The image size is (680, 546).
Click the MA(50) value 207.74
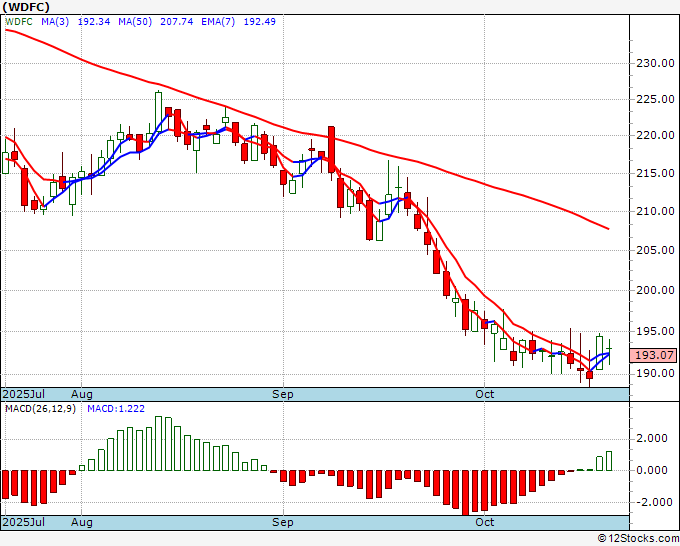[x=177, y=22]
